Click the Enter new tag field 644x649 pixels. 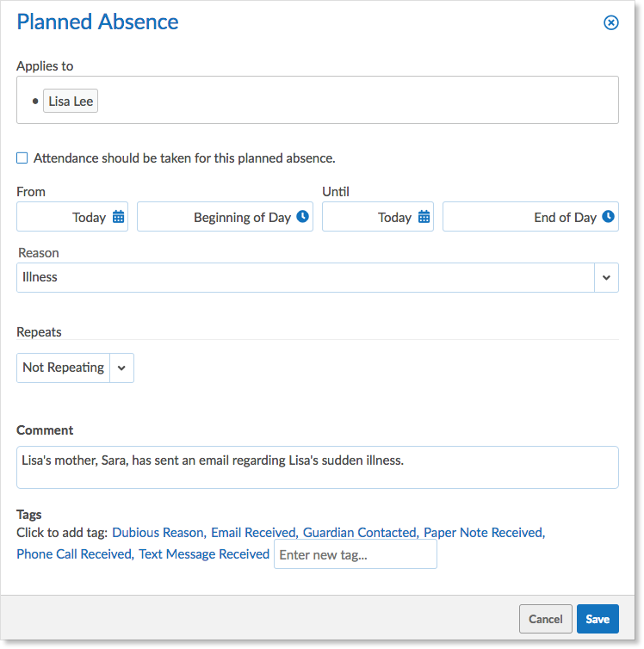coord(355,554)
